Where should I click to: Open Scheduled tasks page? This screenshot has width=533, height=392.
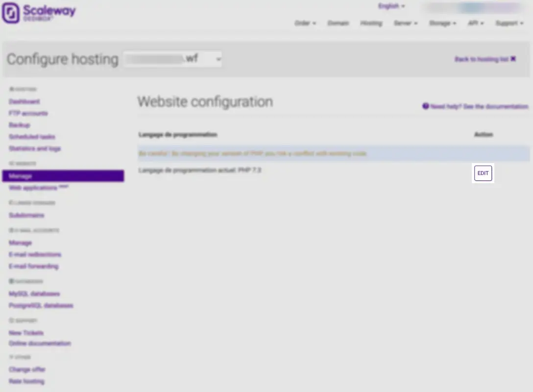[x=32, y=137]
